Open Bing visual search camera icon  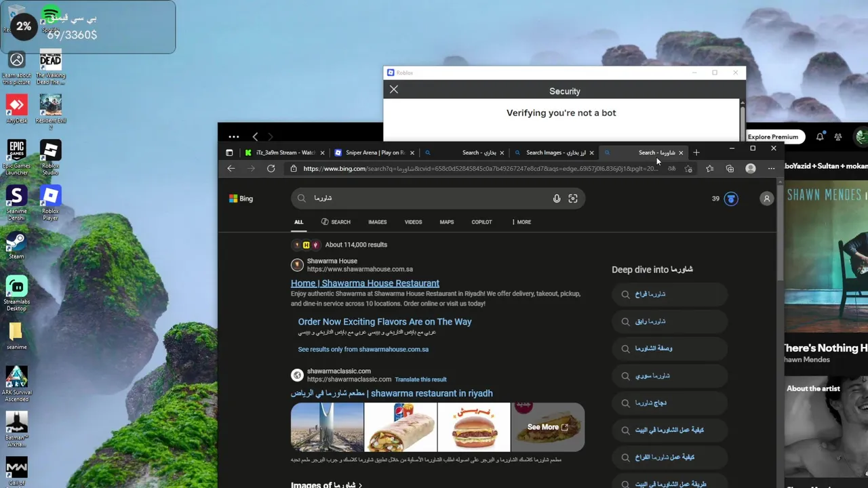(x=573, y=199)
